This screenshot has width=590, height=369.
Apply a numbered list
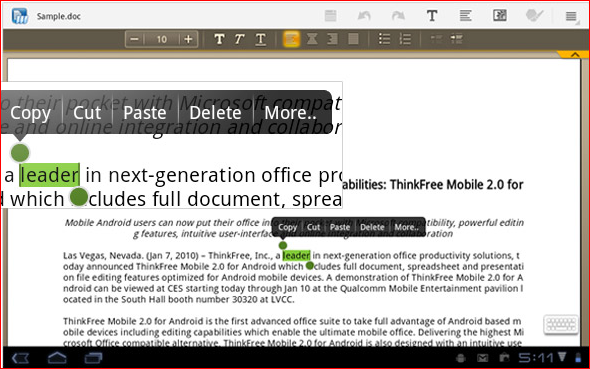click(x=405, y=39)
